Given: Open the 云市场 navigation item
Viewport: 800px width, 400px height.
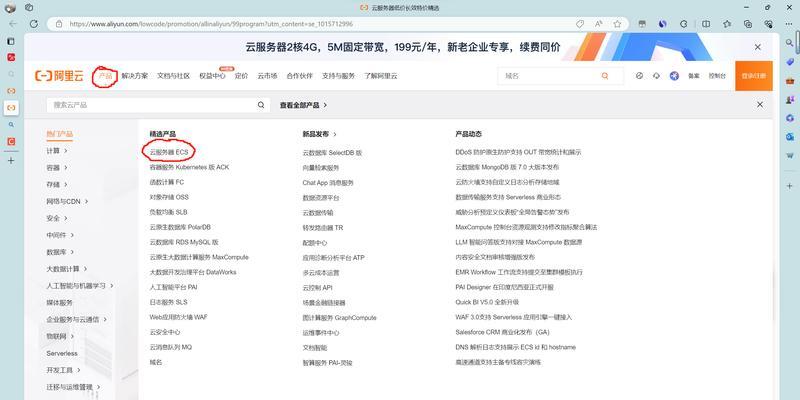Looking at the screenshot, I should tap(267, 76).
